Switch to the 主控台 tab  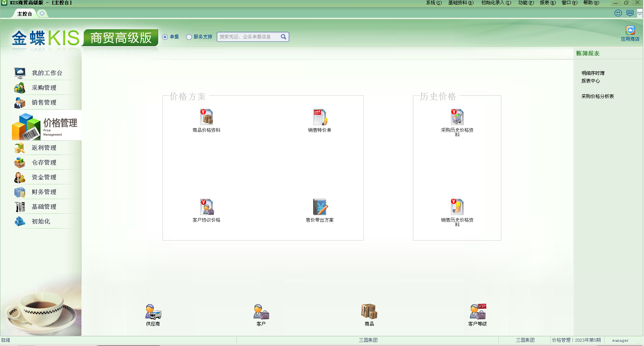[x=24, y=14]
